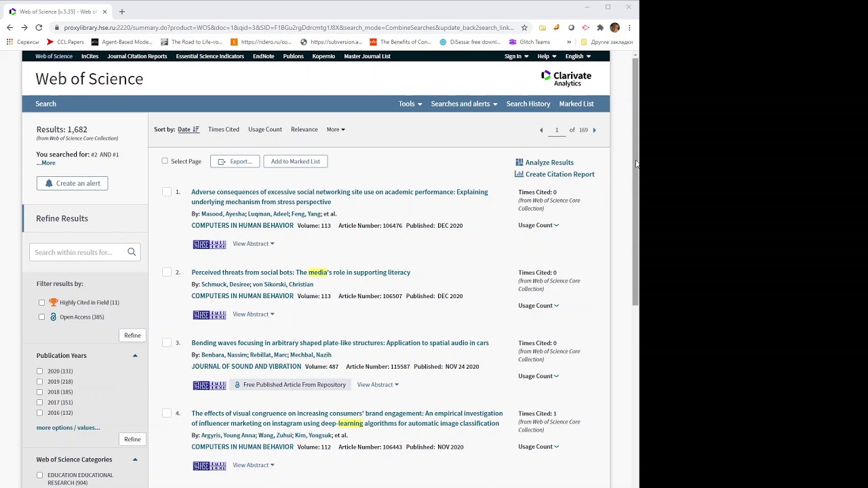
Task: Open a new browser tab
Action: pyautogui.click(x=122, y=12)
